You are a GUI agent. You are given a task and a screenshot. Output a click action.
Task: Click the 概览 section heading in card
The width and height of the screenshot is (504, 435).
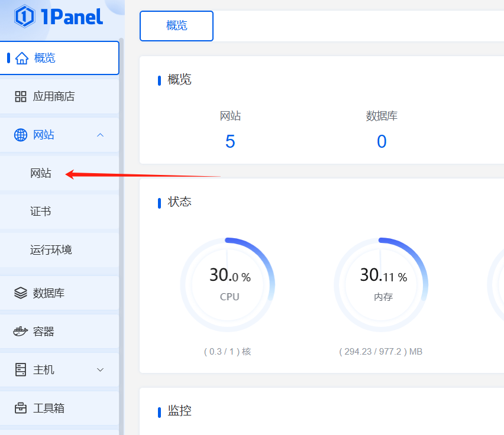point(179,79)
